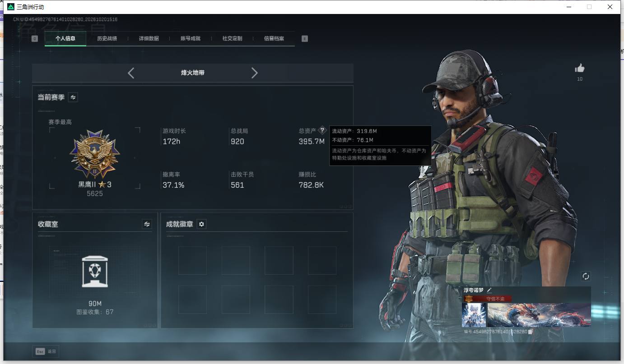The height and width of the screenshot is (364, 624).
Task: Click the dragon wave banner image
Action: coord(539,315)
